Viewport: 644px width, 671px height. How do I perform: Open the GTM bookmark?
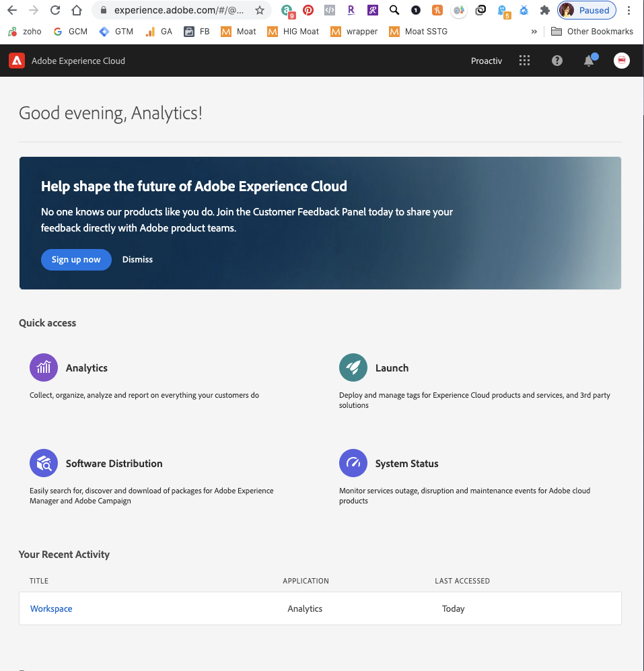116,31
